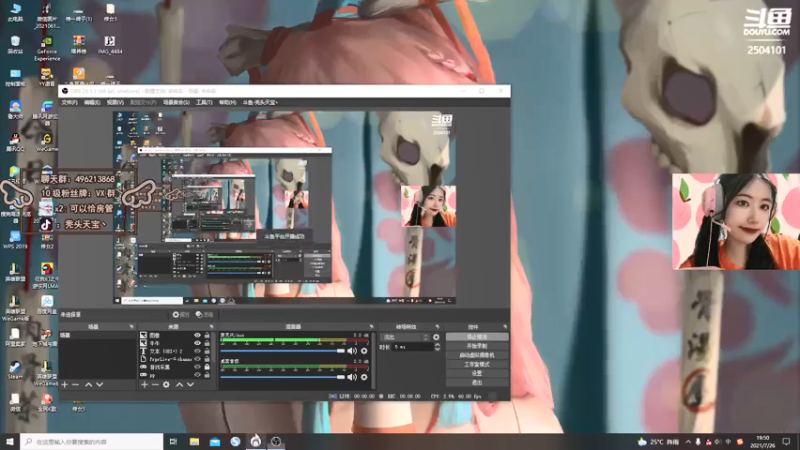Click the 退出 exit button in Controls
The image size is (800, 450).
(x=477, y=382)
